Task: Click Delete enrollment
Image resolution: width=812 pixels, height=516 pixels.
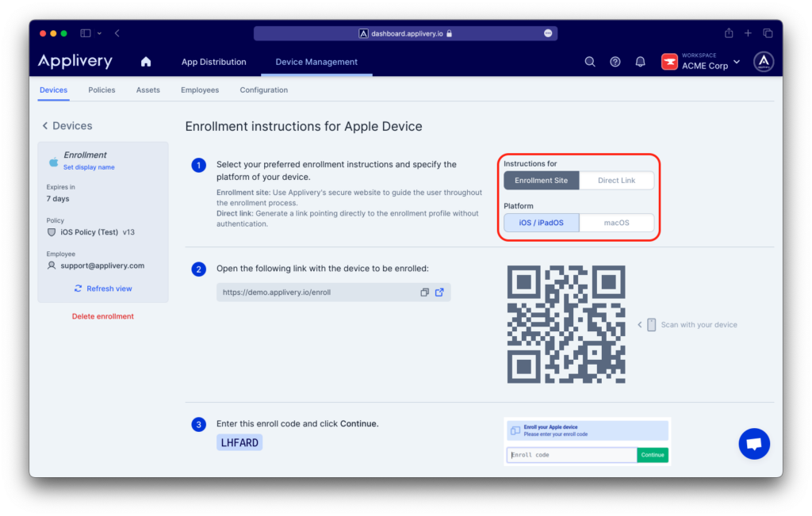Action: coord(102,316)
